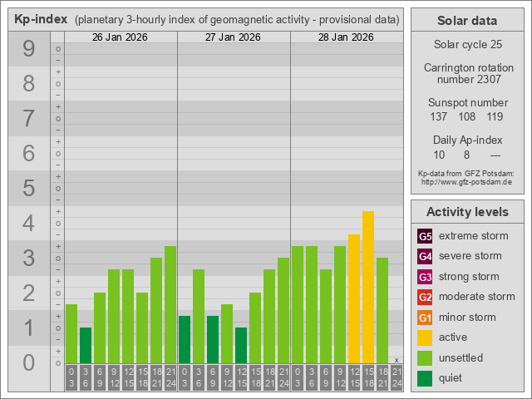
Task: Click the G1 minor storm badge
Action: pos(425,318)
